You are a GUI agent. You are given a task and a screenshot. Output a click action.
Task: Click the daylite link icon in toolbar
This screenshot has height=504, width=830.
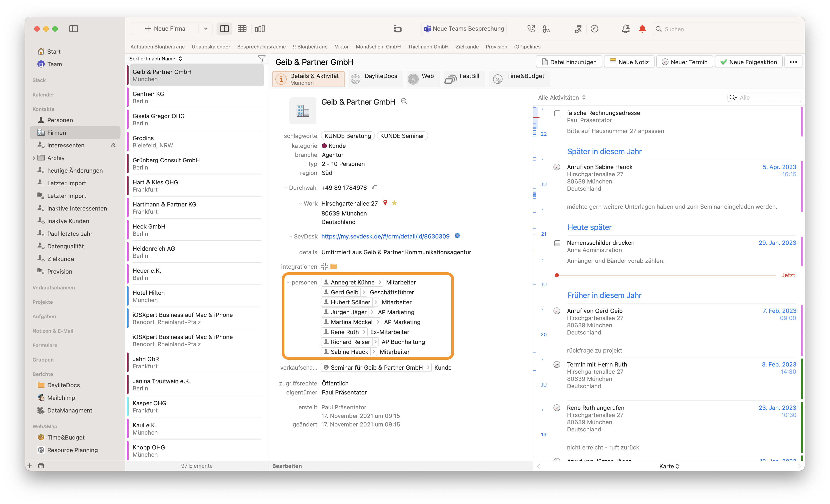(397, 29)
